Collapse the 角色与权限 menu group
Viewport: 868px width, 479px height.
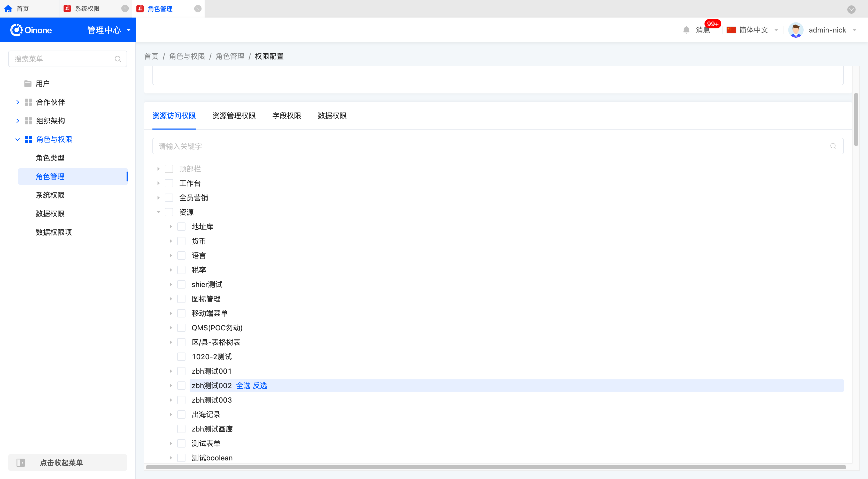point(18,139)
